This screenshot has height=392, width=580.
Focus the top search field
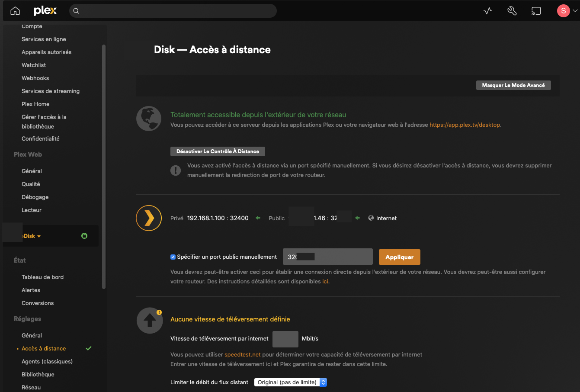173,11
